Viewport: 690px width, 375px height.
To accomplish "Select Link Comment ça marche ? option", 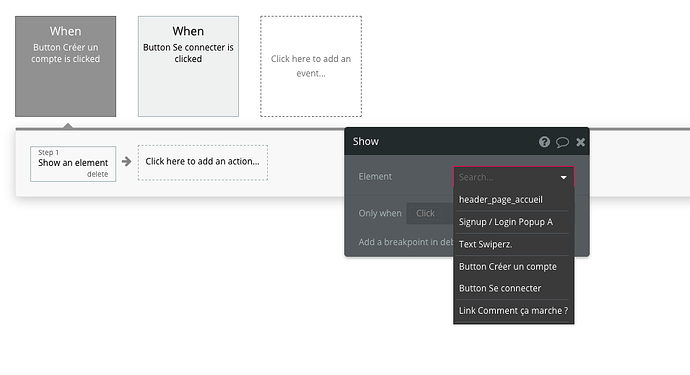I will 514,310.
